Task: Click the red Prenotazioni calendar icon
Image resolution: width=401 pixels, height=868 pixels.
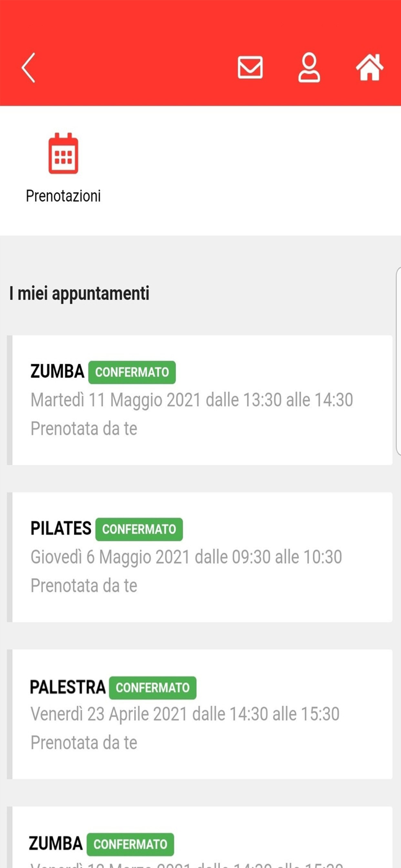Action: (63, 153)
